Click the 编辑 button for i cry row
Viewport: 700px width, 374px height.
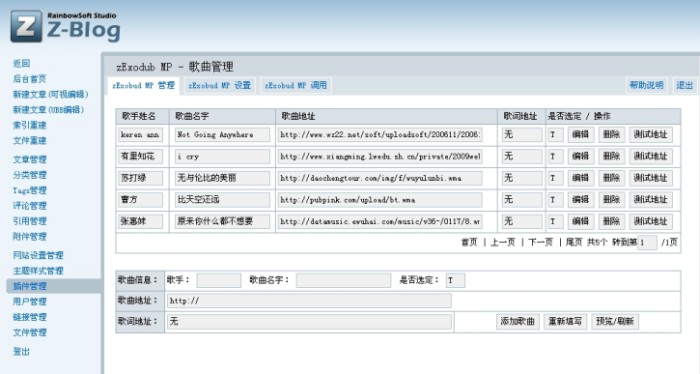pyautogui.click(x=581, y=157)
